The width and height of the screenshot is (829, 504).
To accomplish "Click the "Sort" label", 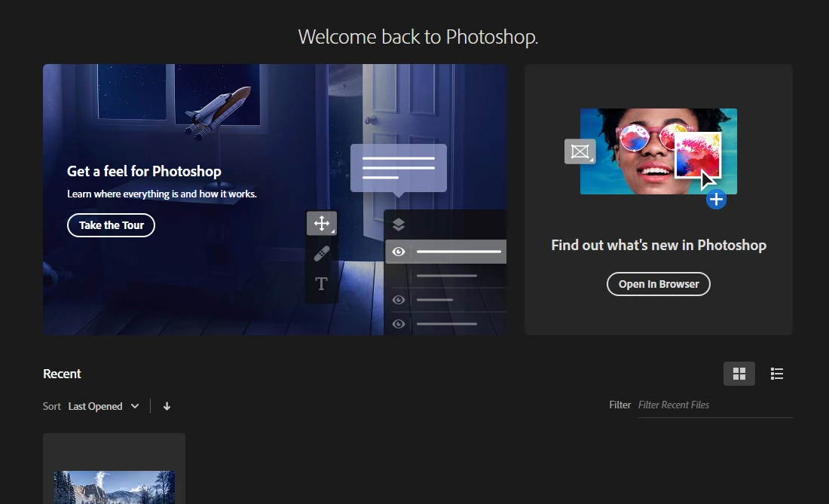I will pos(52,406).
